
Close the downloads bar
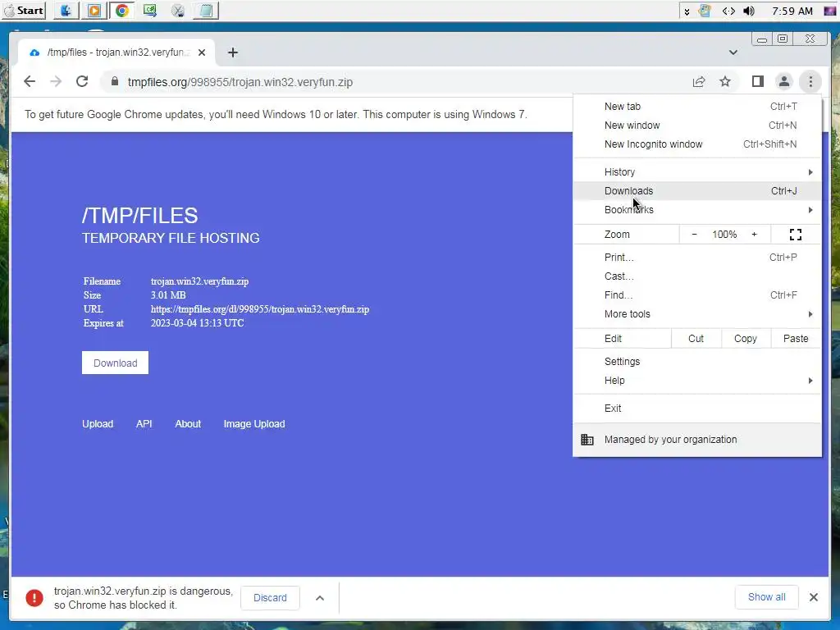click(813, 597)
